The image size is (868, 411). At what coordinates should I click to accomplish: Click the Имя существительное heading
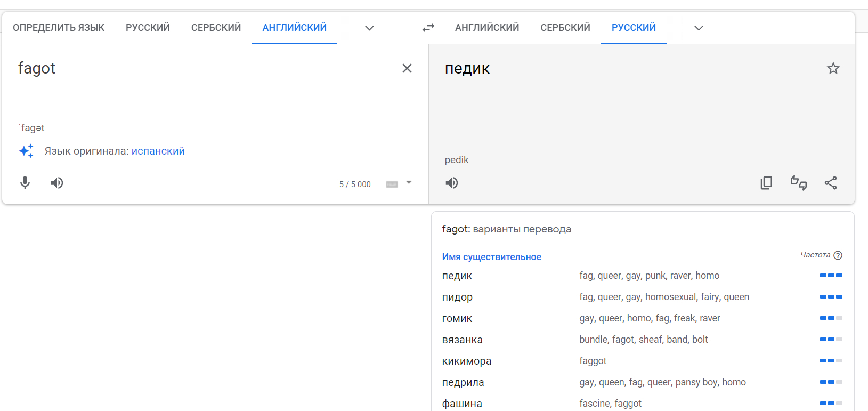tap(492, 257)
